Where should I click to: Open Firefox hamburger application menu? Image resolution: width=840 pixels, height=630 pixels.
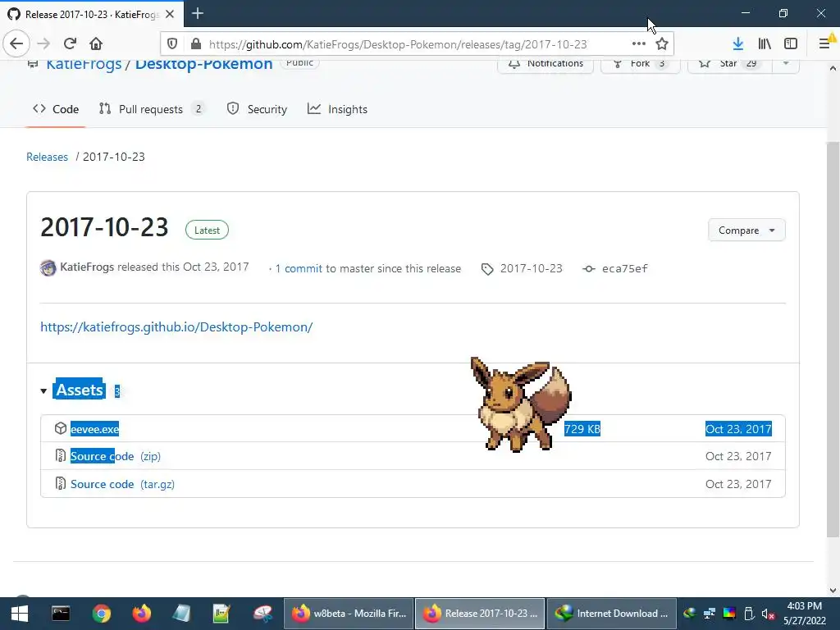pyautogui.click(x=825, y=44)
